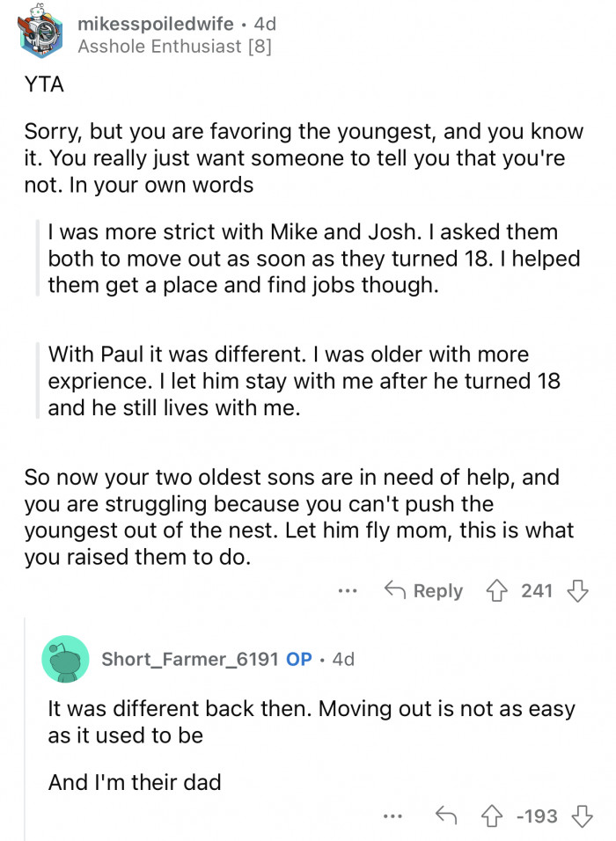The width and height of the screenshot is (616, 841).
Task: Select the 241 vote count
Action: (x=538, y=590)
